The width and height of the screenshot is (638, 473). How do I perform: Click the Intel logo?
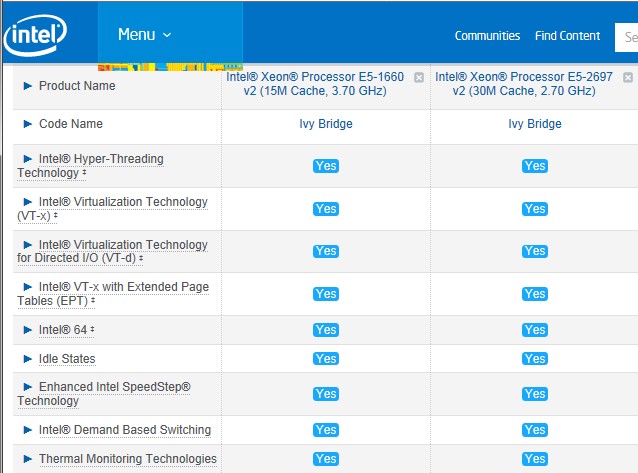click(x=35, y=35)
